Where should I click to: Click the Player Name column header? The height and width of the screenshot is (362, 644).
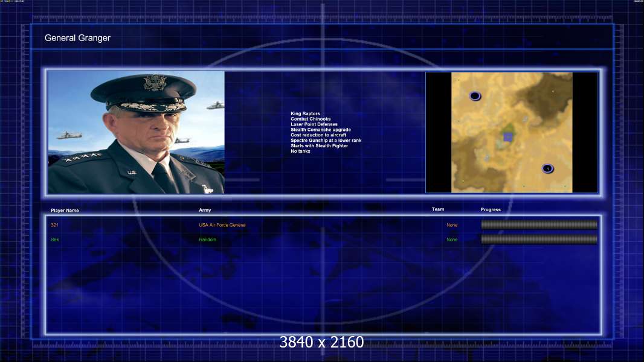coord(65,211)
